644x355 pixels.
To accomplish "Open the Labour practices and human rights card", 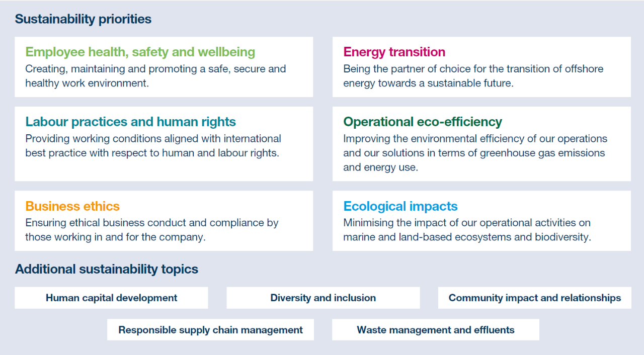I will coord(164,144).
